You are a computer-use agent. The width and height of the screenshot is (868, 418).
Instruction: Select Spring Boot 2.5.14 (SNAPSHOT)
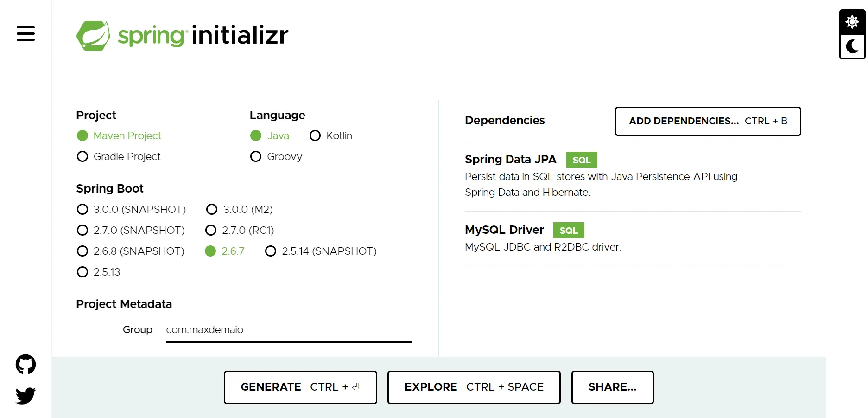[271, 251]
